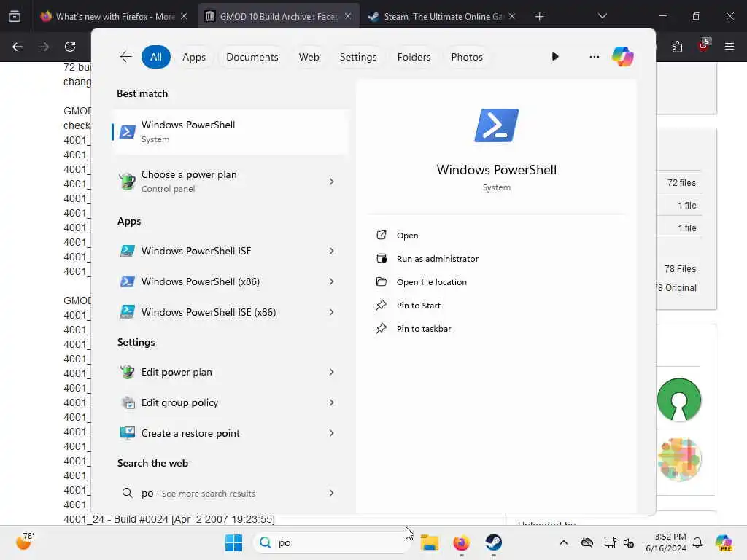Click Pin to Start
Image resolution: width=747 pixels, height=560 pixels.
click(x=418, y=306)
